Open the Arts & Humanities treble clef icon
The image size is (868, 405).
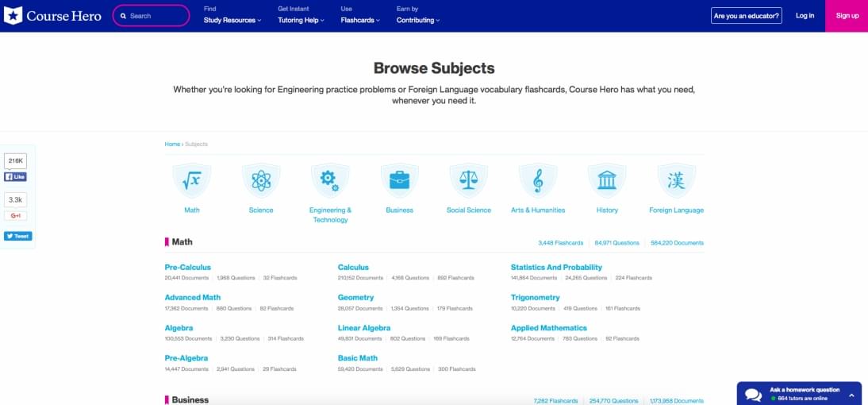pyautogui.click(x=537, y=180)
